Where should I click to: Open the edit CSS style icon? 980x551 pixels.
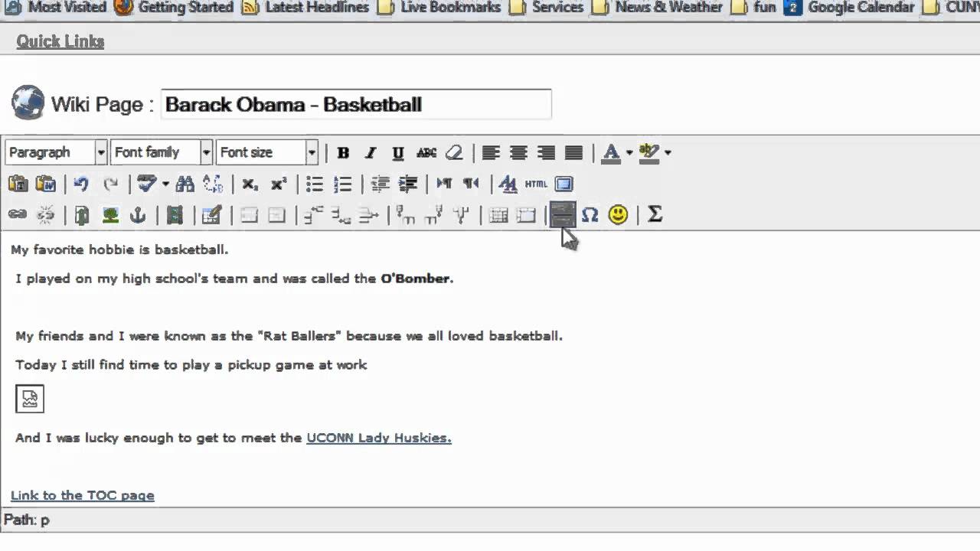click(508, 184)
